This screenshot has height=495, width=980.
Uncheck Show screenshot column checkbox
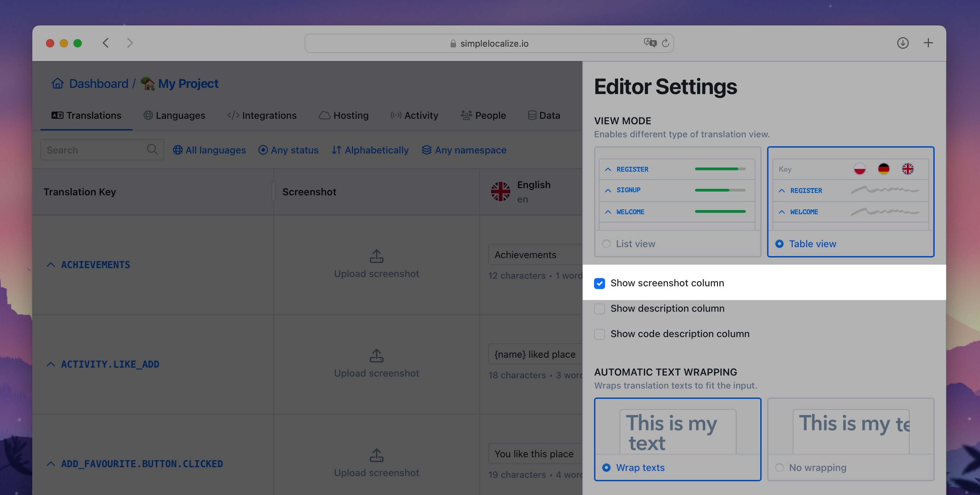[x=599, y=283]
